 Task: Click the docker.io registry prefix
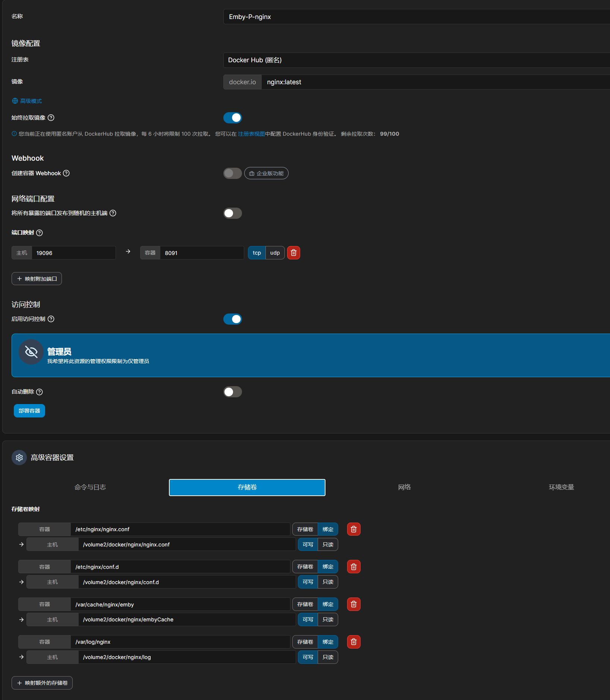point(242,82)
